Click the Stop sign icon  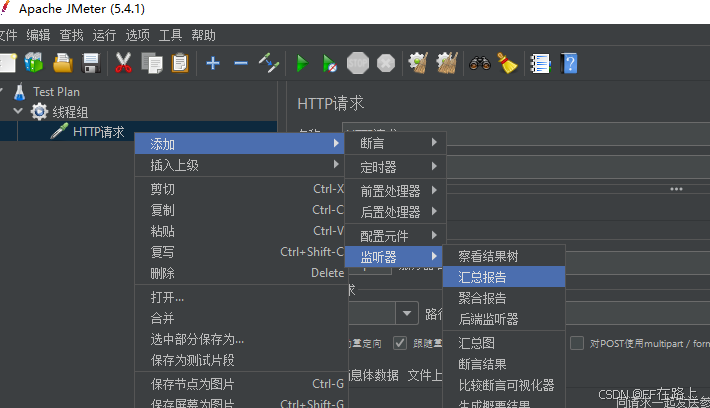pyautogui.click(x=358, y=63)
